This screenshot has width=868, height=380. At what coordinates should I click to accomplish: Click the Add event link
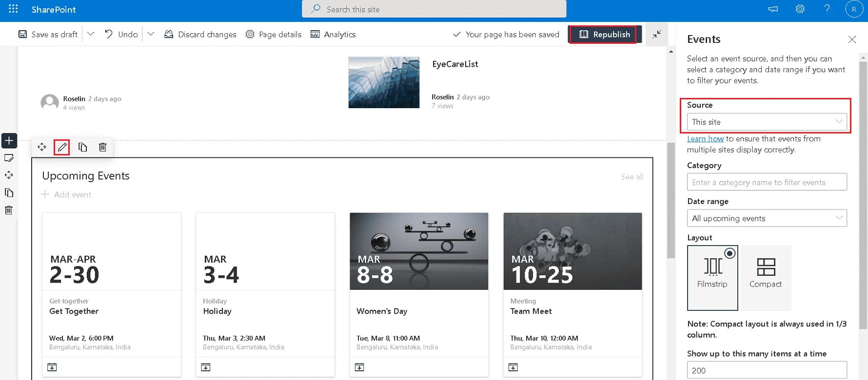click(66, 194)
